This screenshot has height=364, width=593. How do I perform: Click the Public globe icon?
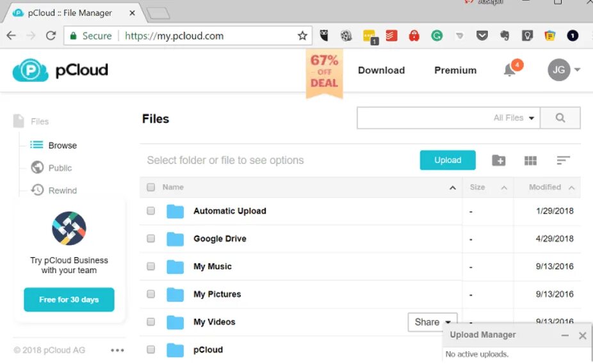[37, 167]
